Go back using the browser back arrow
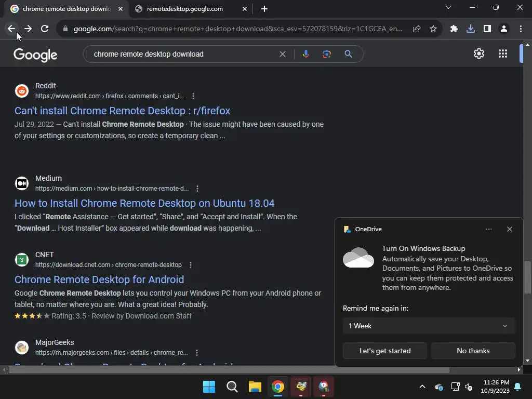Image resolution: width=532 pixels, height=399 pixels. pos(11,29)
